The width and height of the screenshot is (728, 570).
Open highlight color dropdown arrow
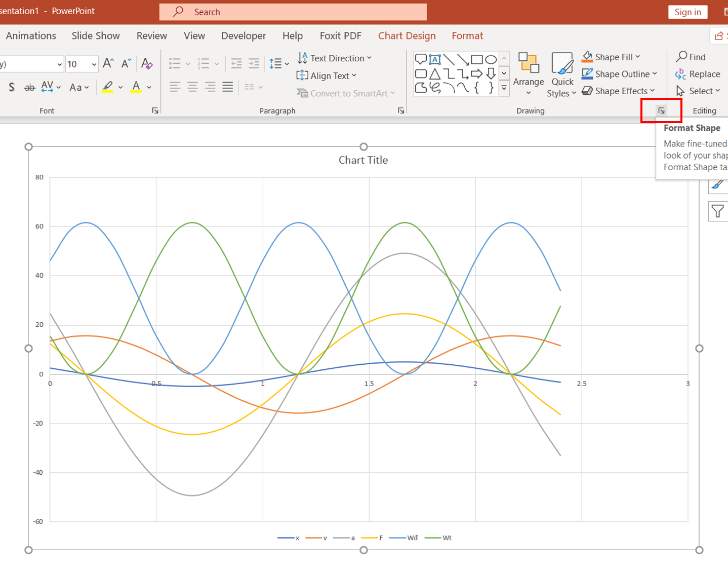pyautogui.click(x=120, y=87)
